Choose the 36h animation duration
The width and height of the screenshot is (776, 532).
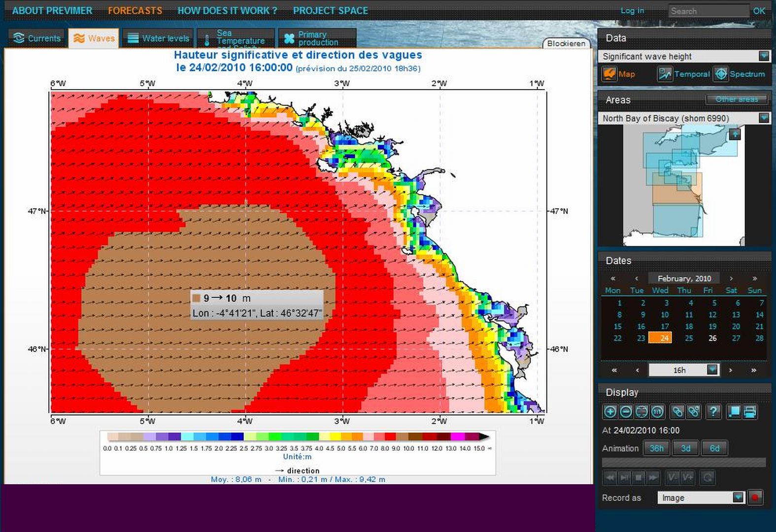[656, 448]
